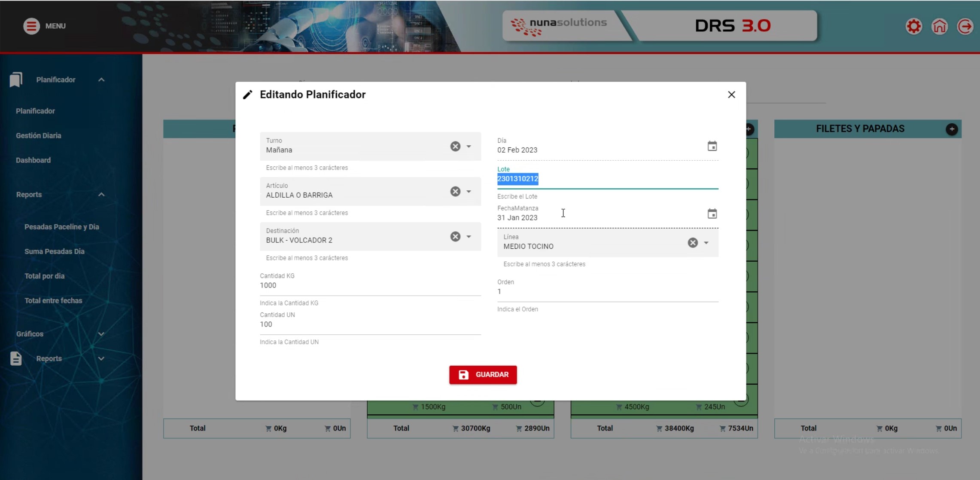Open Gestión Diaria in the sidebar
This screenshot has width=980, height=480.
[x=39, y=135]
